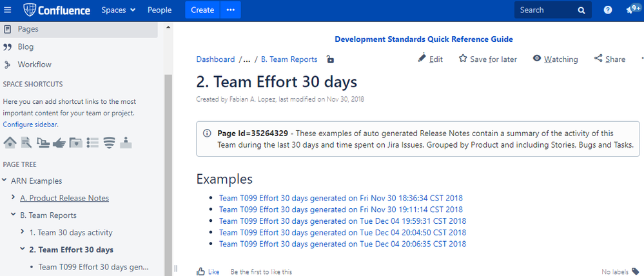Screen dimensions: 644x276
Task: Open the B. Team Reports breadcrumb link
Action: pos(289,59)
